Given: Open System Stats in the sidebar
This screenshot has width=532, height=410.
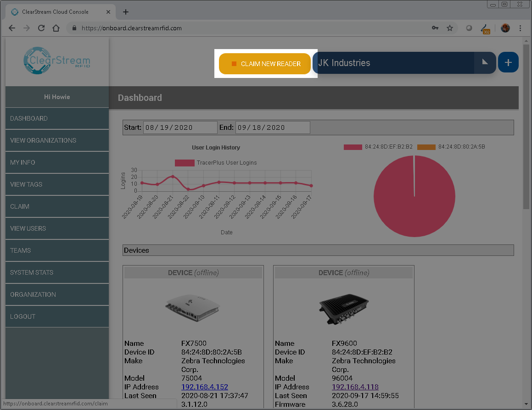Looking at the screenshot, I should tap(57, 273).
